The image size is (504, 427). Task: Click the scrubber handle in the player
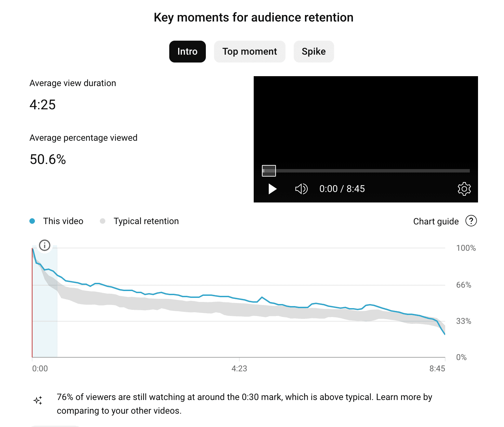click(x=269, y=170)
